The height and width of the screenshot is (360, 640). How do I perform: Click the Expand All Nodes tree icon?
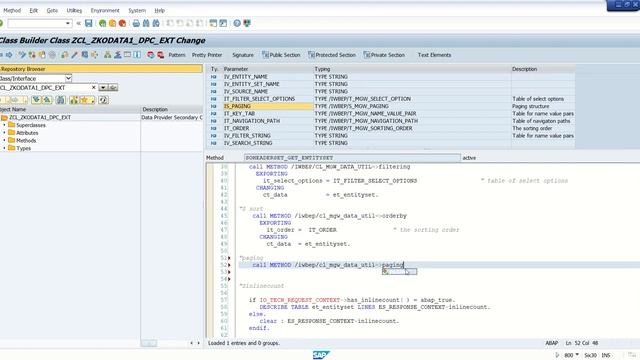point(36,100)
